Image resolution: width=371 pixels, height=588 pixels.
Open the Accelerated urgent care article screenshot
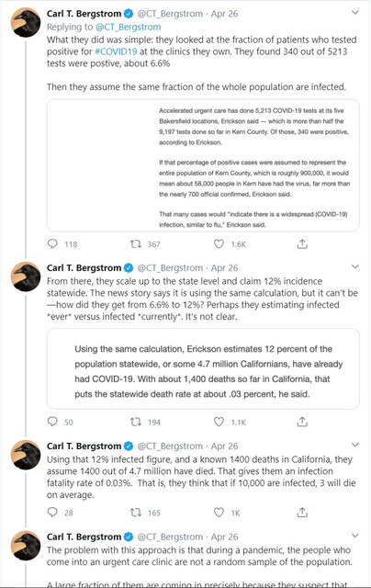tap(203, 165)
